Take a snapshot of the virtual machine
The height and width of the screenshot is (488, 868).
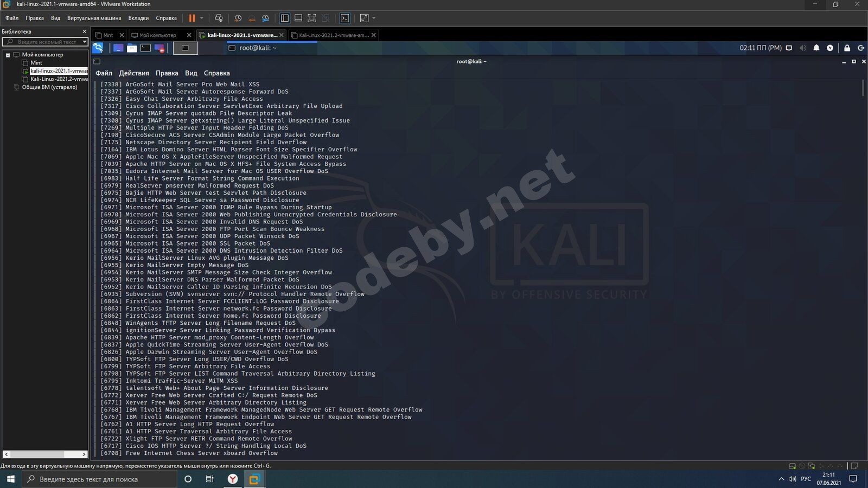[x=238, y=18]
